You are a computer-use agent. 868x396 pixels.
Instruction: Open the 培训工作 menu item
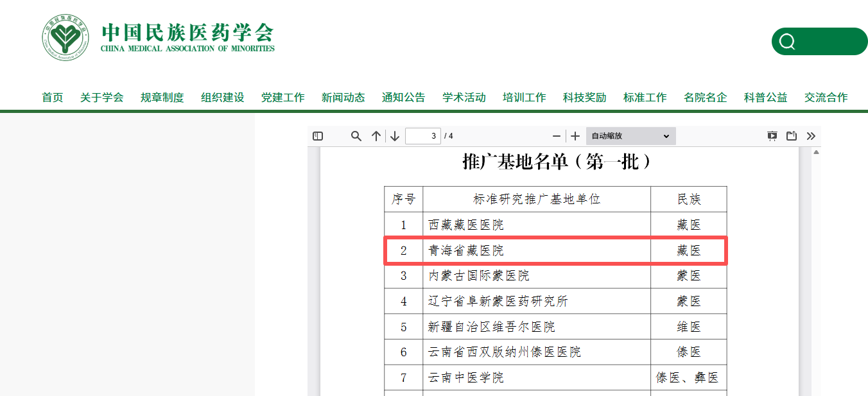(x=525, y=98)
